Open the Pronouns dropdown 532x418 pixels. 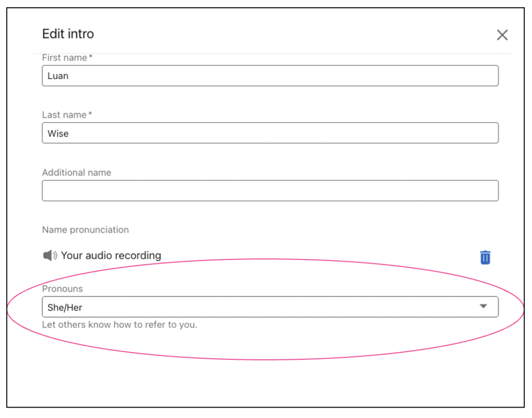coord(270,307)
